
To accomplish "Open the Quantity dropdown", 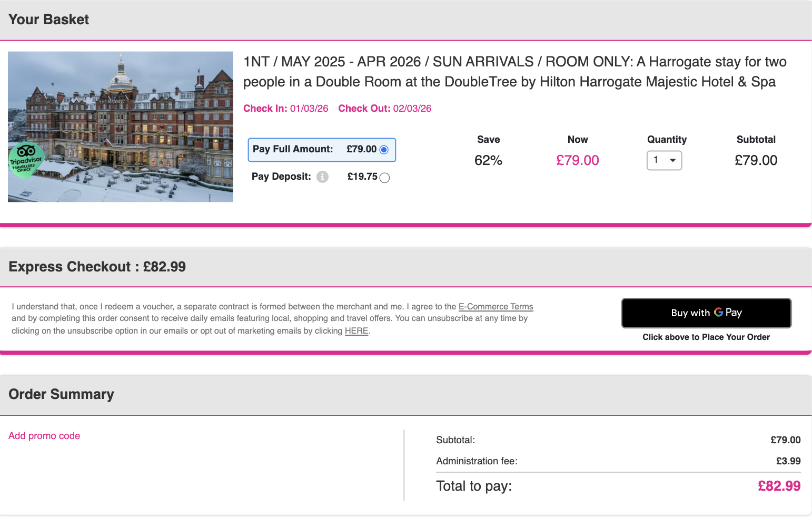I will 664,160.
